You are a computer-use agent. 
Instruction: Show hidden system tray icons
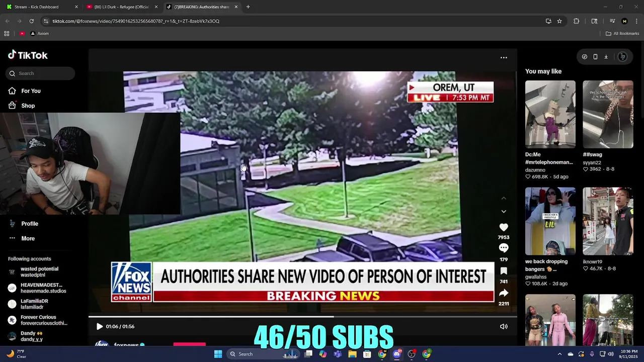[559, 354]
